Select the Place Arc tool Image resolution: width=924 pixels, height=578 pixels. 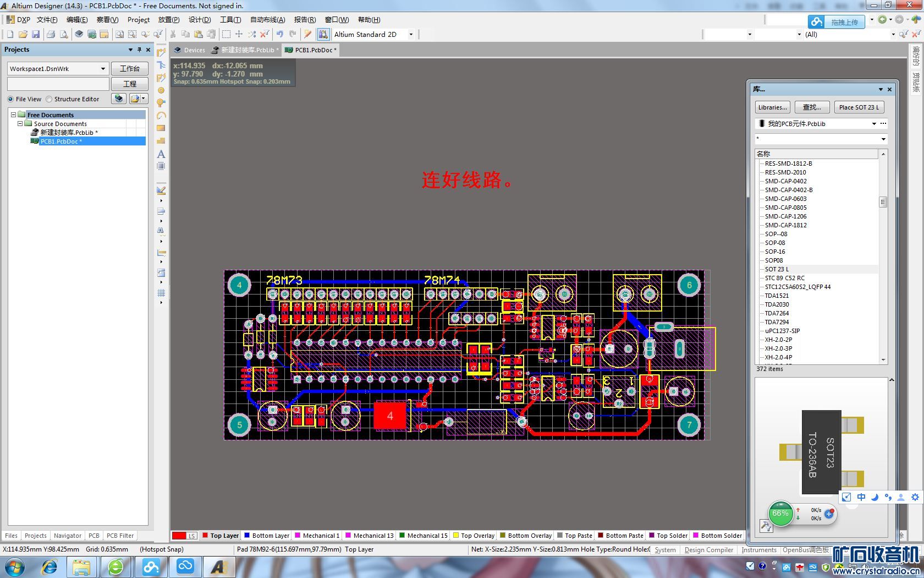click(x=161, y=116)
